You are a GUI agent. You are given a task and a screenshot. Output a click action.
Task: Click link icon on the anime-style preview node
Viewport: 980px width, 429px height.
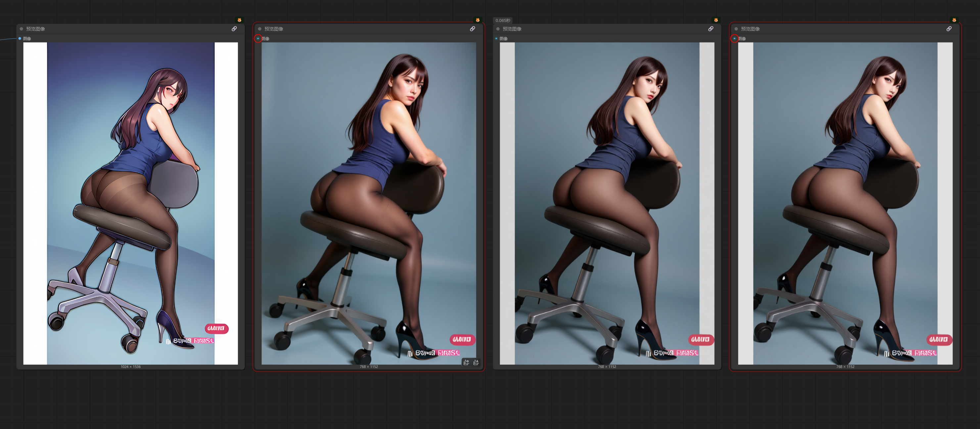tap(234, 29)
